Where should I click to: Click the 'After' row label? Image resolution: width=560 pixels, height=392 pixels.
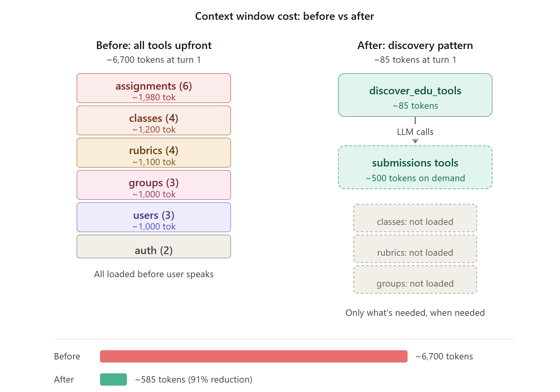[x=64, y=380]
